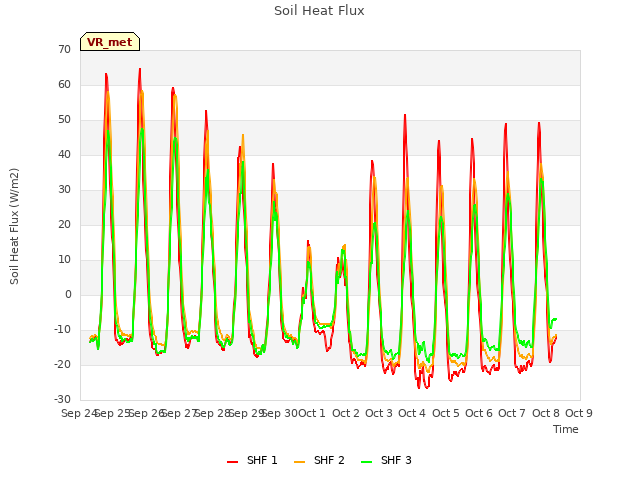Click the Soil Heat Flux chart title

point(319,11)
